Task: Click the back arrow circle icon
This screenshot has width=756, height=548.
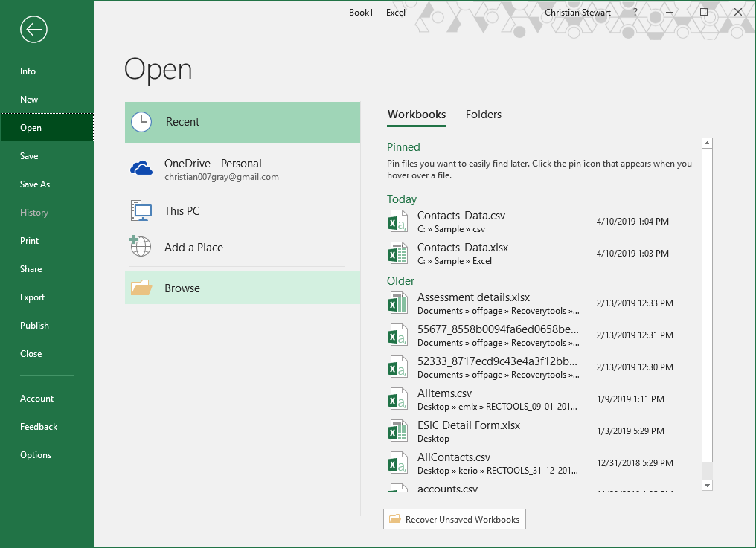Action: point(33,30)
